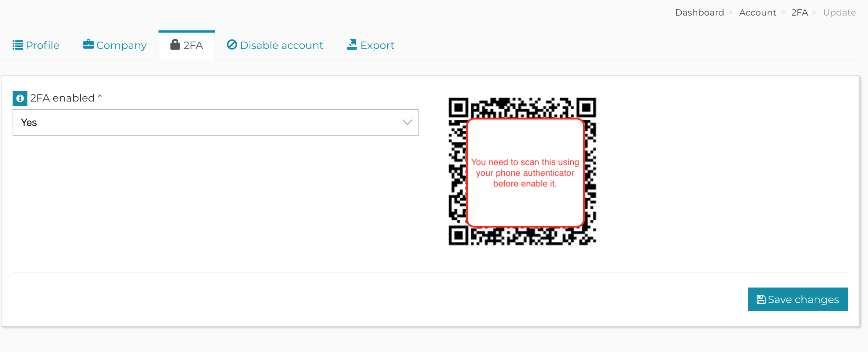This screenshot has width=868, height=352.
Task: Click the 2FA enabled info icon
Action: [x=20, y=99]
